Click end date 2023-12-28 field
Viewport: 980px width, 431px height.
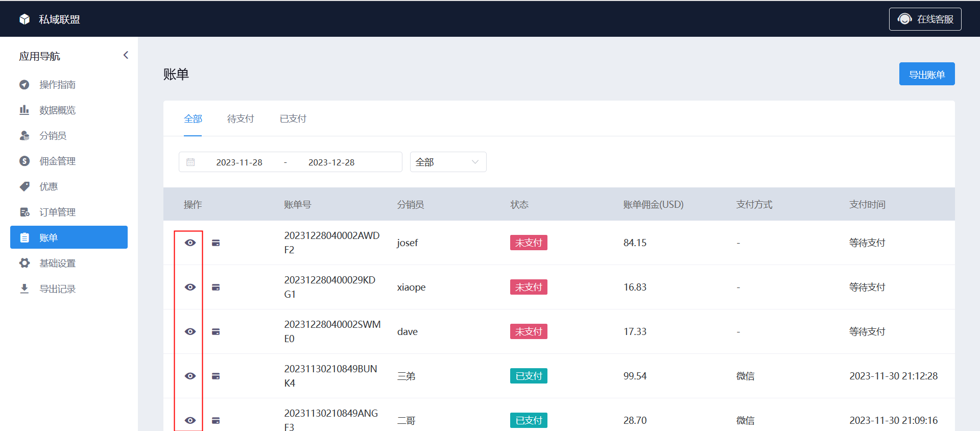(x=331, y=162)
